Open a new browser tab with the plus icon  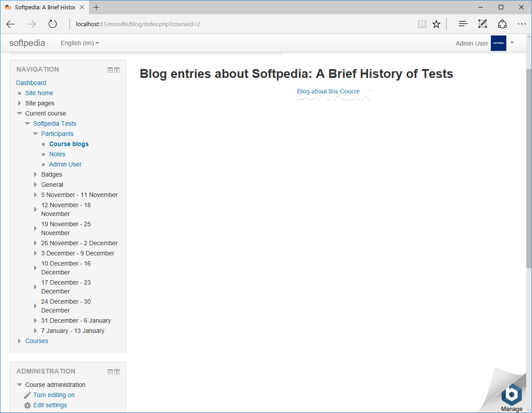click(96, 7)
